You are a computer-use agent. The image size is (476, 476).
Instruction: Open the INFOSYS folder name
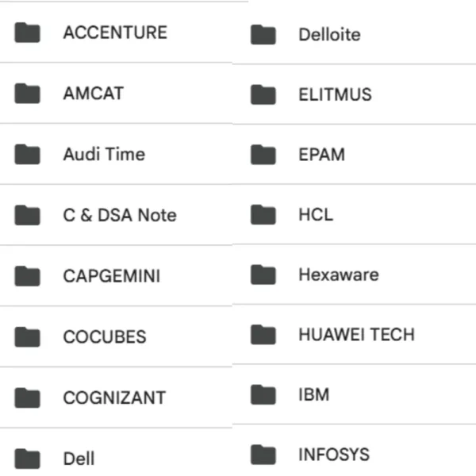[333, 455]
